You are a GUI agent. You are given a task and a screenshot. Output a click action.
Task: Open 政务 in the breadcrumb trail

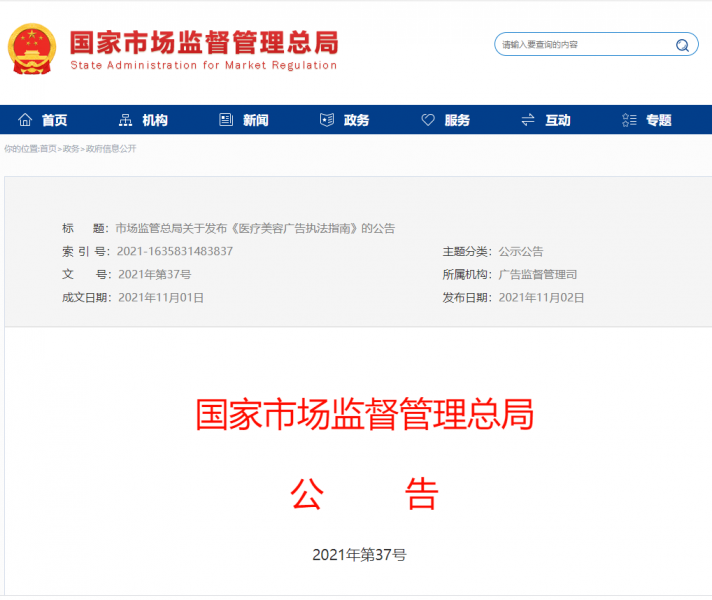pyautogui.click(x=71, y=149)
